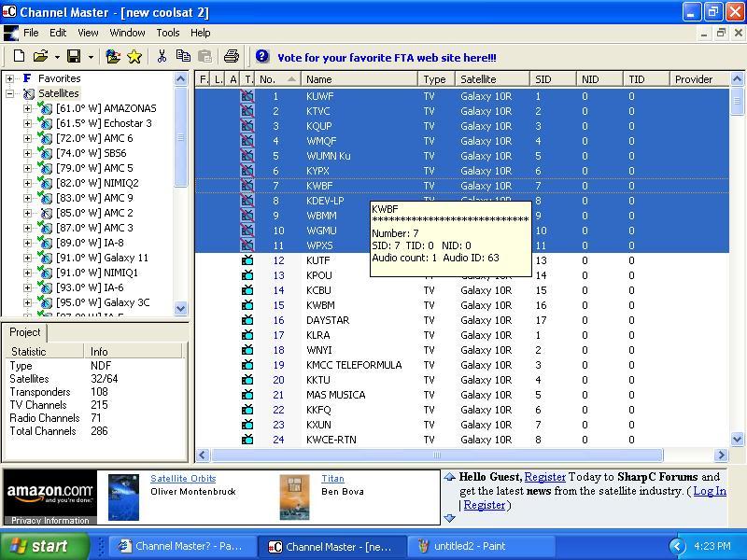Click the horizontal scrollbar of channel list
The image size is (747, 560).
437,455
